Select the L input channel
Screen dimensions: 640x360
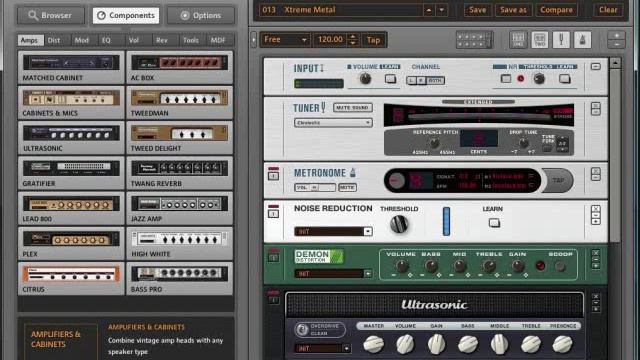click(x=411, y=80)
